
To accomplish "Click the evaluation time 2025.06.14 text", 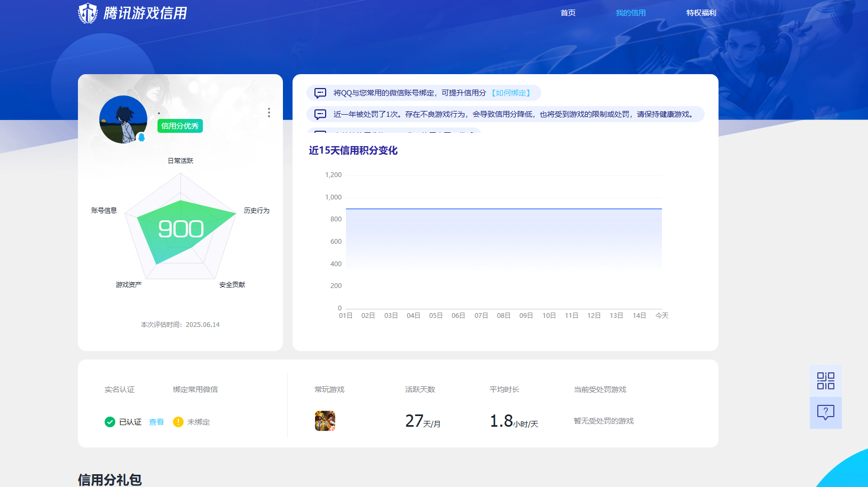I will pyautogui.click(x=180, y=324).
